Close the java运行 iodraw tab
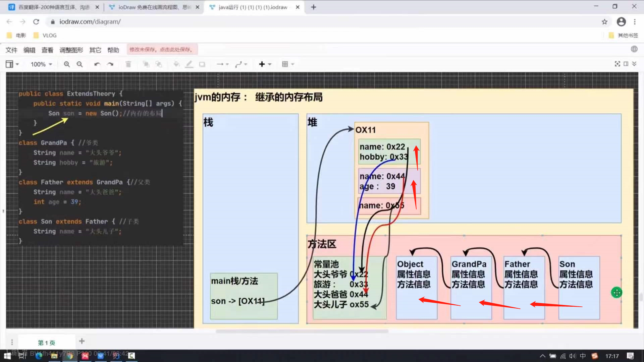 [298, 7]
